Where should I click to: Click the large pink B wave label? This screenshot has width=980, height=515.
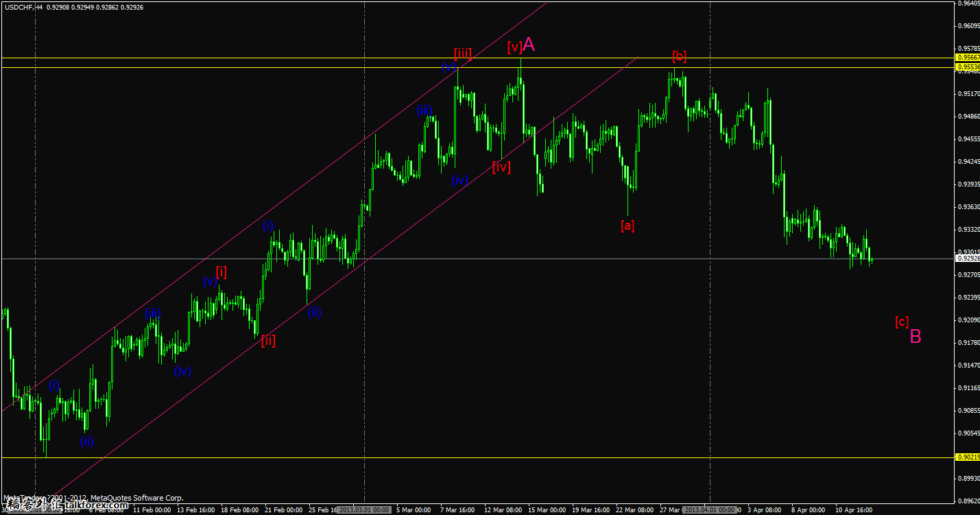pyautogui.click(x=916, y=336)
